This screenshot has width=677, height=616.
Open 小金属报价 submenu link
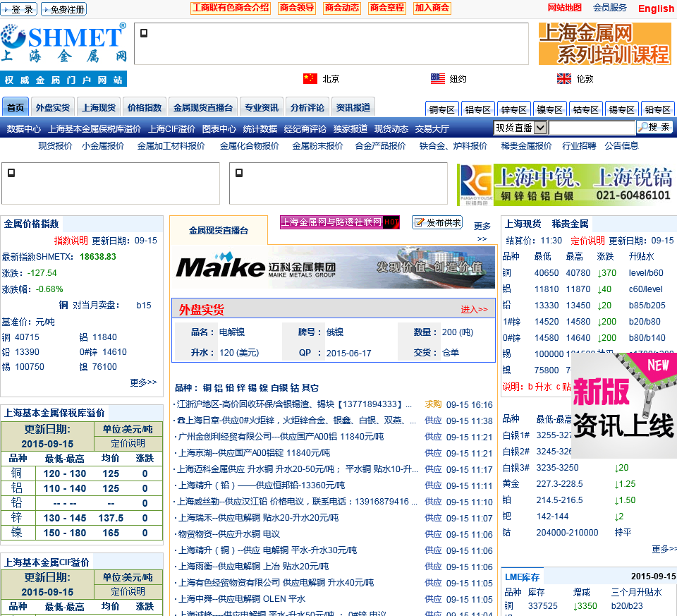pos(103,145)
